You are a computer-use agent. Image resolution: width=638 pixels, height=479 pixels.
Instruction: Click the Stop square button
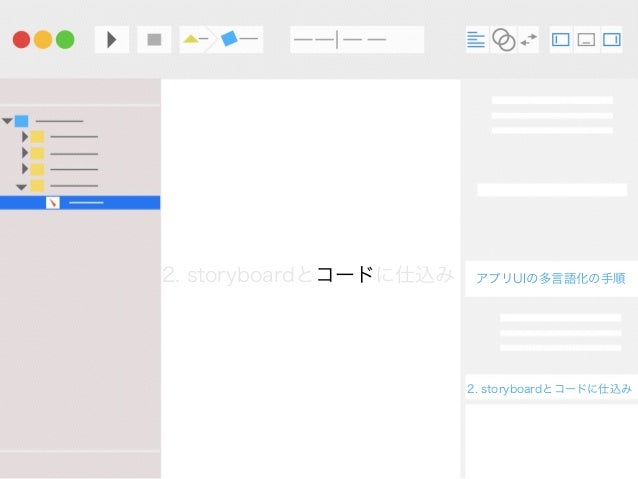point(154,39)
